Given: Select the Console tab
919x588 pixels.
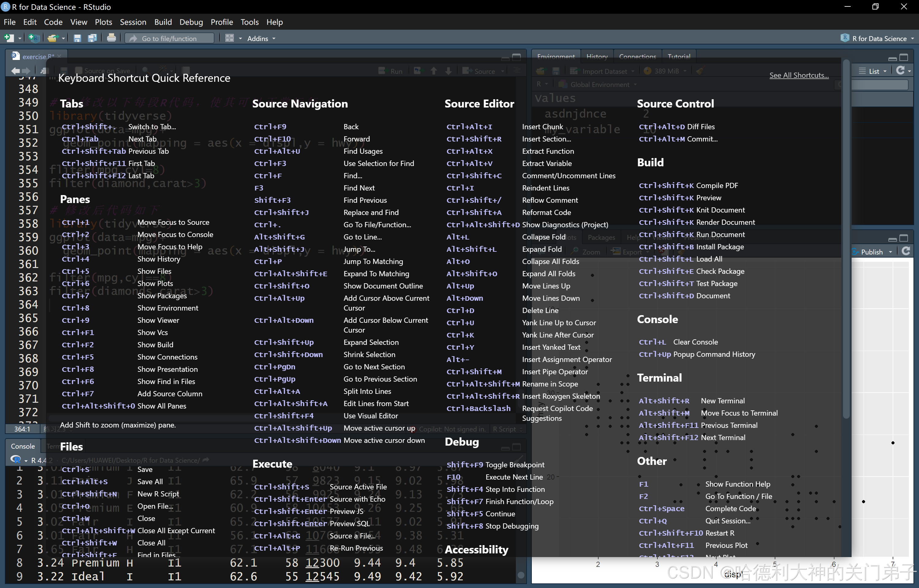Looking at the screenshot, I should (x=23, y=446).
